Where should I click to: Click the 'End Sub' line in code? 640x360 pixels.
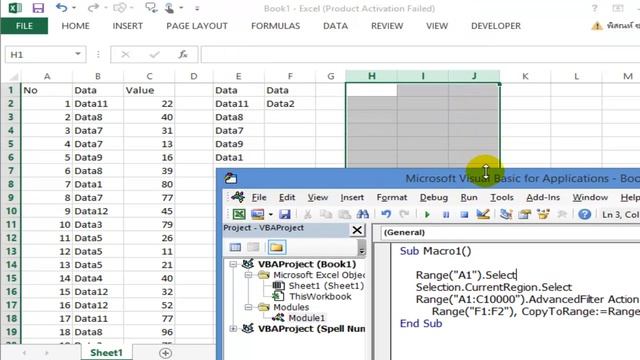(421, 323)
